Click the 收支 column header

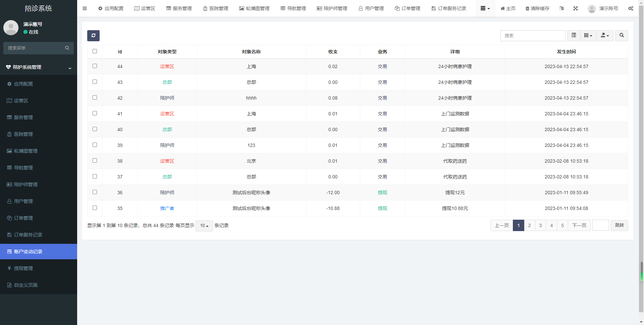click(x=333, y=52)
